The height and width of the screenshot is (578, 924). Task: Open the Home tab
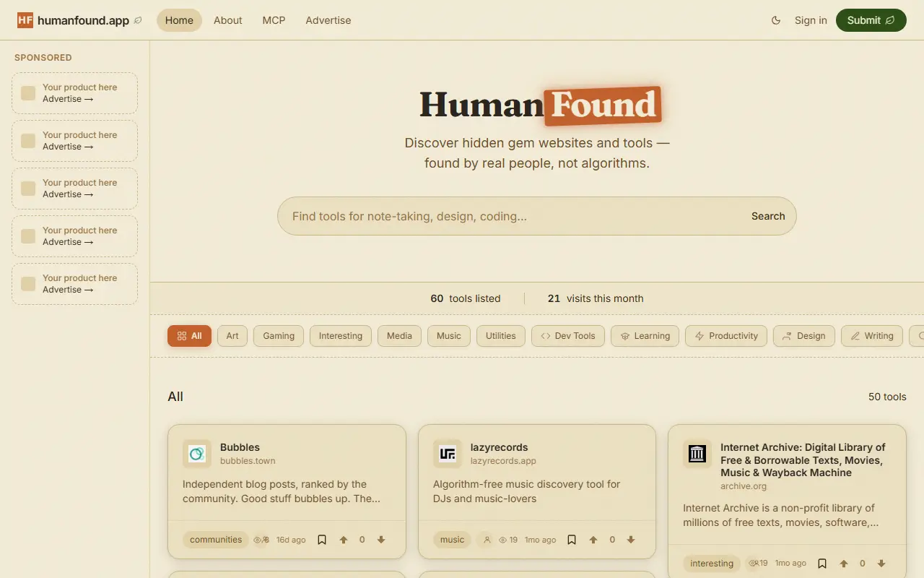[179, 20]
